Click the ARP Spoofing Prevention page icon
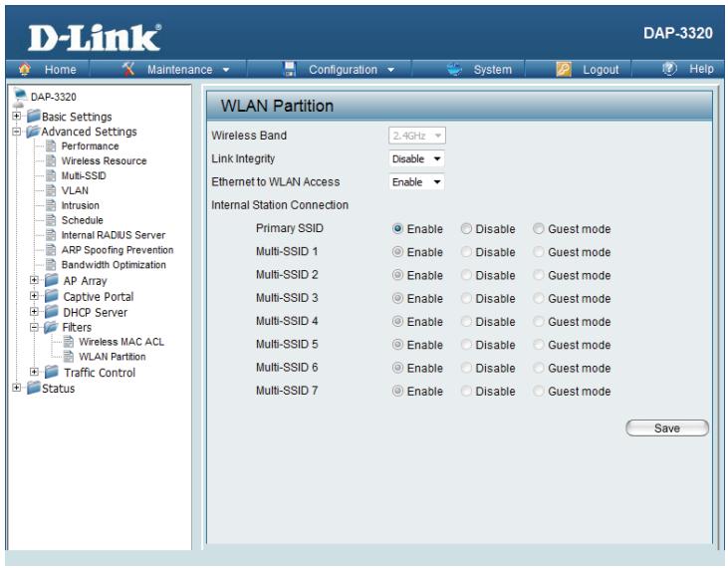Image resolution: width=728 pixels, height=568 pixels. pyautogui.click(x=52, y=250)
